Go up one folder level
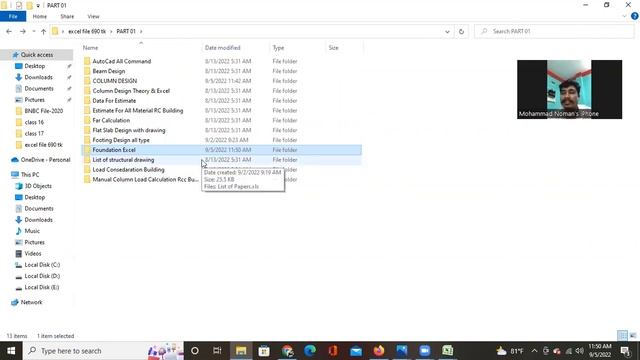This screenshot has height=360, width=640. (43, 31)
